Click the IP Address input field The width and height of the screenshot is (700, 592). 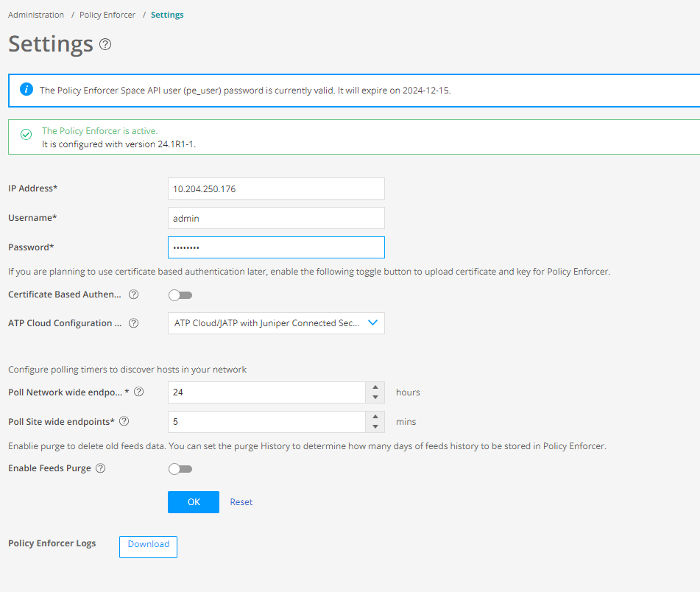pos(276,188)
